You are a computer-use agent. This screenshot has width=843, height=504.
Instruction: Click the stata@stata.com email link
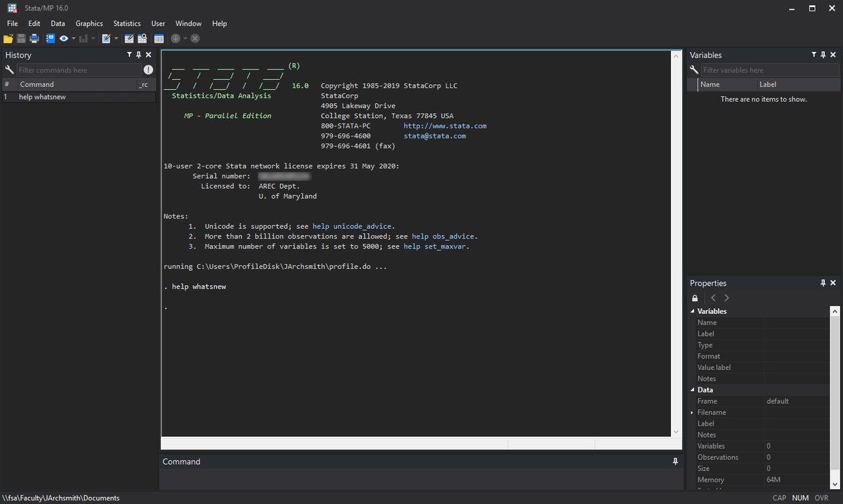click(x=435, y=135)
